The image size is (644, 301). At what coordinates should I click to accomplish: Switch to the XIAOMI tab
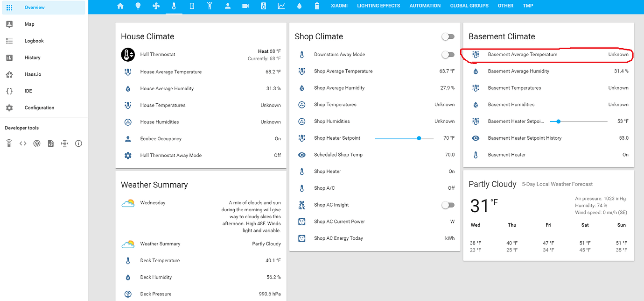(x=339, y=6)
